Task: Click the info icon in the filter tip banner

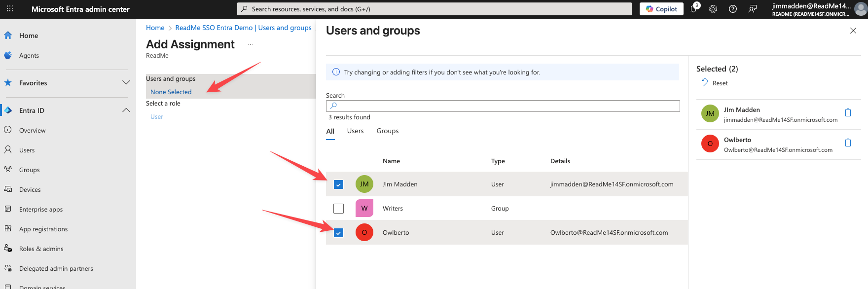Action: (336, 72)
